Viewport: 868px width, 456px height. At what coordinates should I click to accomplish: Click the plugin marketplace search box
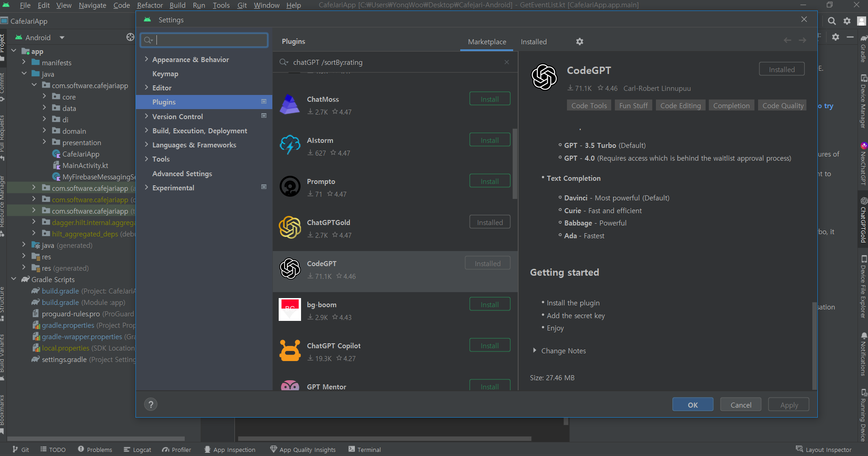click(395, 62)
